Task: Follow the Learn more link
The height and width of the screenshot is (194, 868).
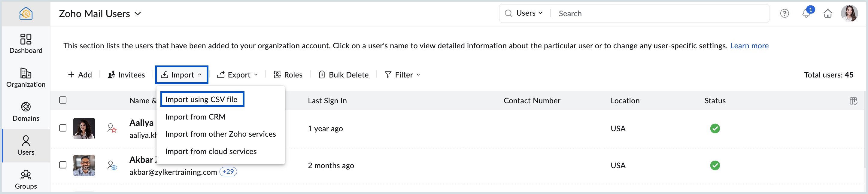Action: [749, 46]
